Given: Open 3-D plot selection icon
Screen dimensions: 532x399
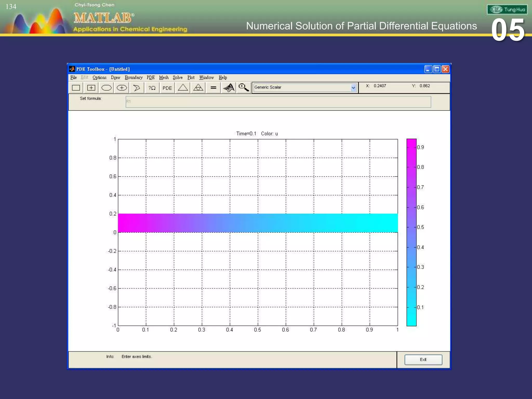Looking at the screenshot, I should [x=229, y=88].
